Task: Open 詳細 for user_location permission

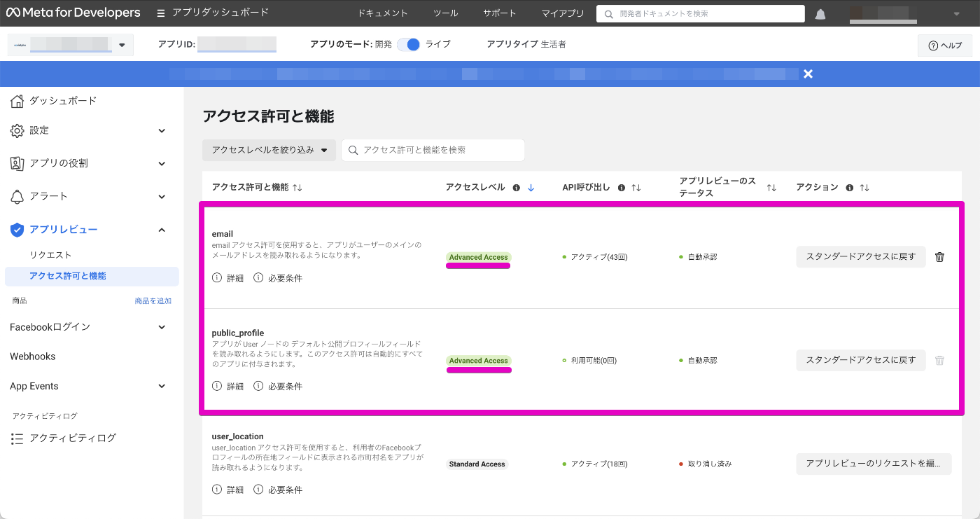Action: pos(228,490)
